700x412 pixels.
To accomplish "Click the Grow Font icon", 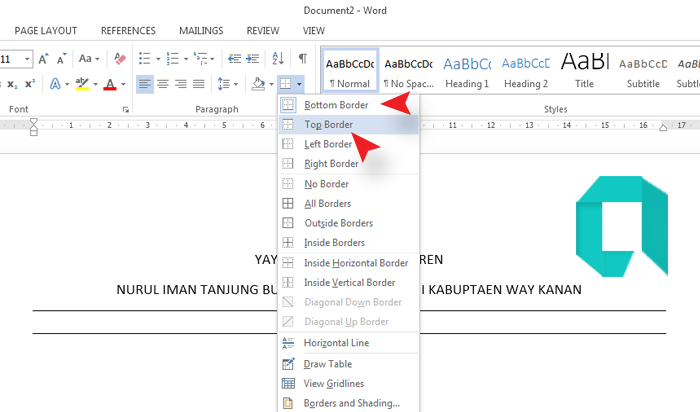I will point(43,58).
